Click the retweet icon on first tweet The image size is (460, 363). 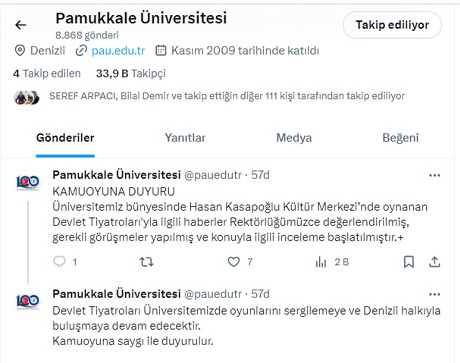point(146,262)
